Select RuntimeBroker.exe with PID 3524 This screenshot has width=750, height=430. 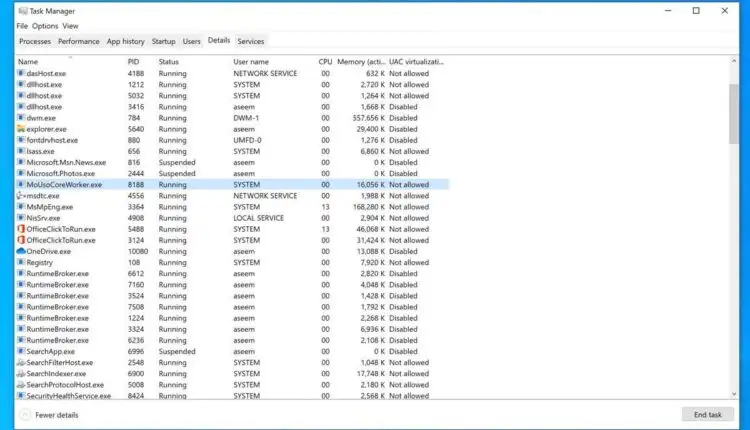point(232,296)
